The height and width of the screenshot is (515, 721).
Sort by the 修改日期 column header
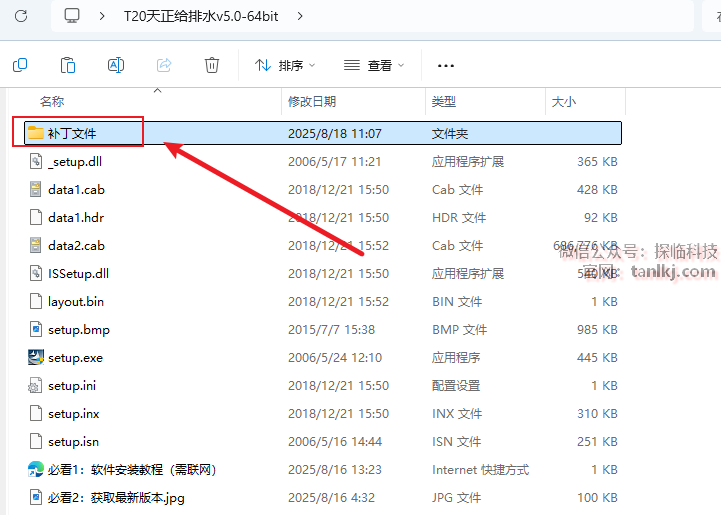click(x=312, y=101)
